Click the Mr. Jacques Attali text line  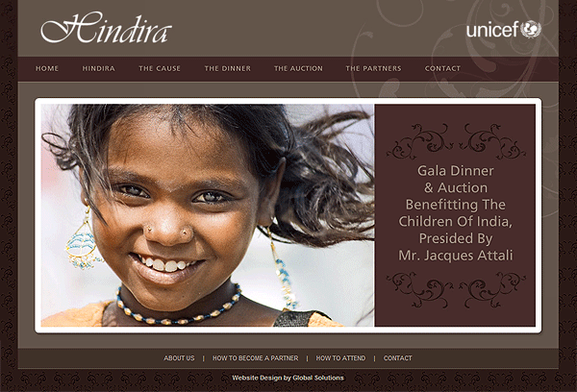[456, 256]
